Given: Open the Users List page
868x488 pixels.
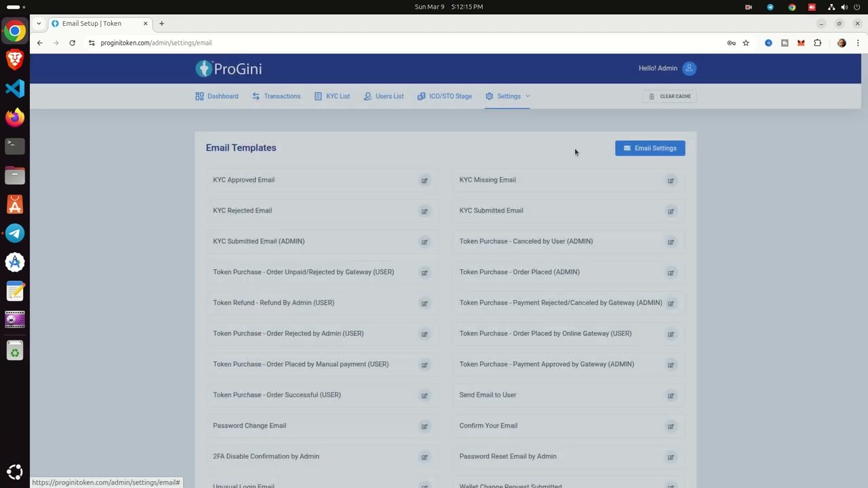Looking at the screenshot, I should click(384, 96).
